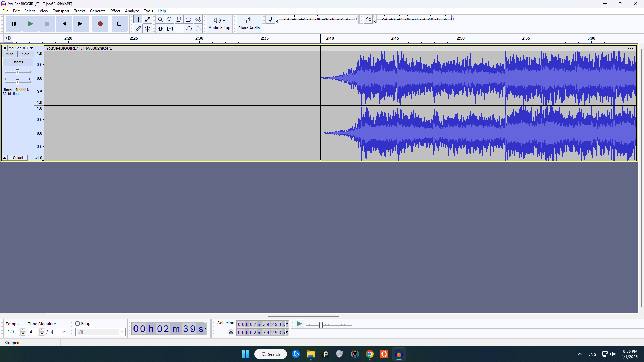The image size is (644, 362).
Task: Open the track name dropdown menu
Action: point(31,48)
